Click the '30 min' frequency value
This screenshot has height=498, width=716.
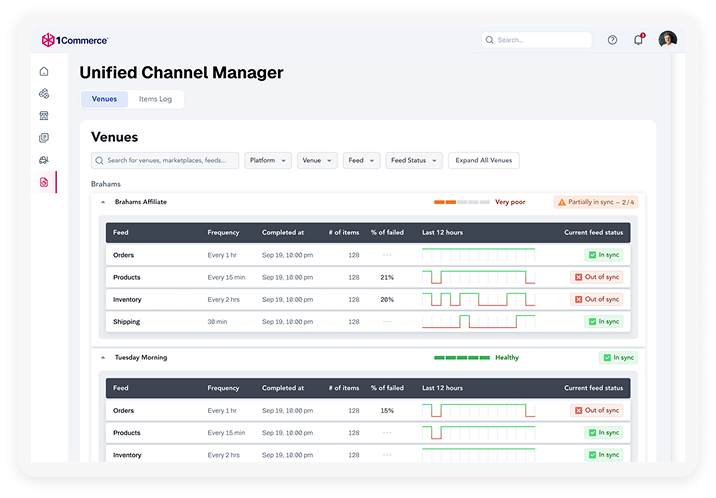click(x=217, y=322)
